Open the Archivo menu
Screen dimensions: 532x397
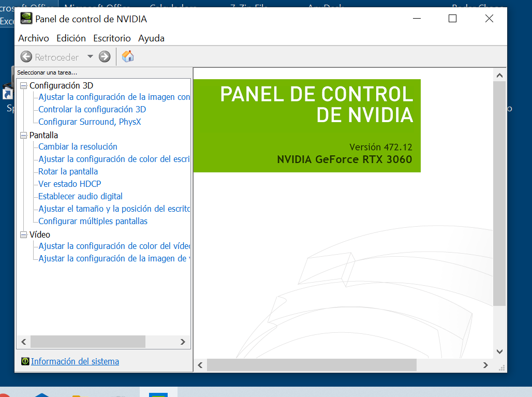[34, 38]
